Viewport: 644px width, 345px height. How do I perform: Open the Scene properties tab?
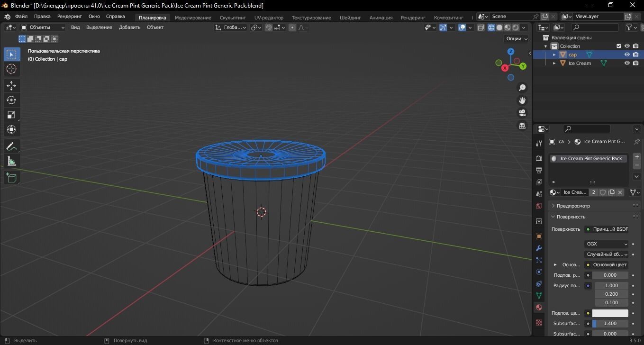[x=539, y=194]
